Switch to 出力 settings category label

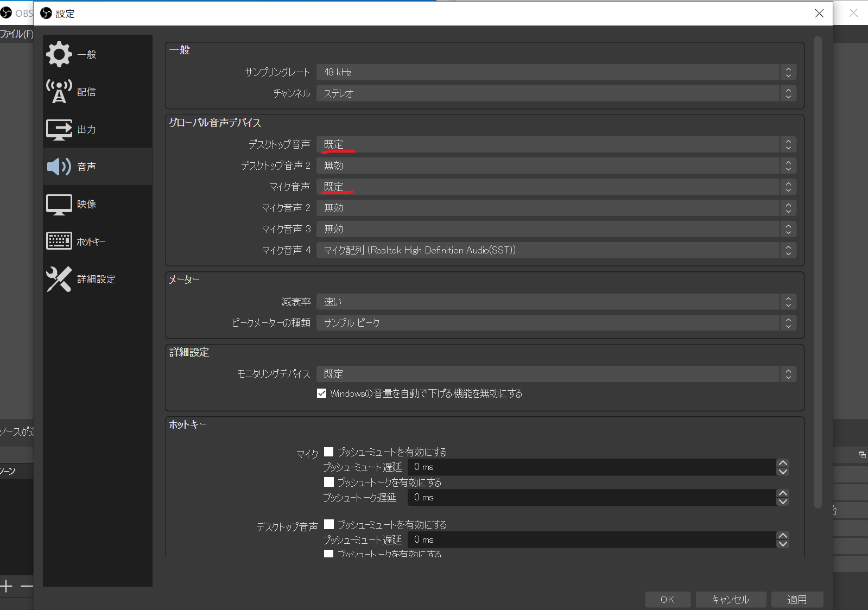(87, 129)
